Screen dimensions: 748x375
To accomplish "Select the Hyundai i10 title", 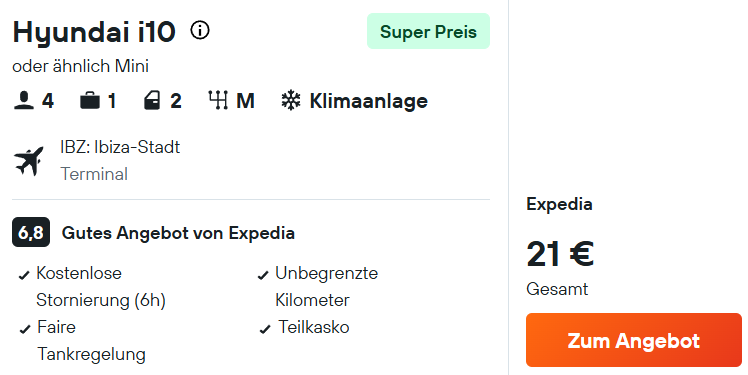I will 94,32.
